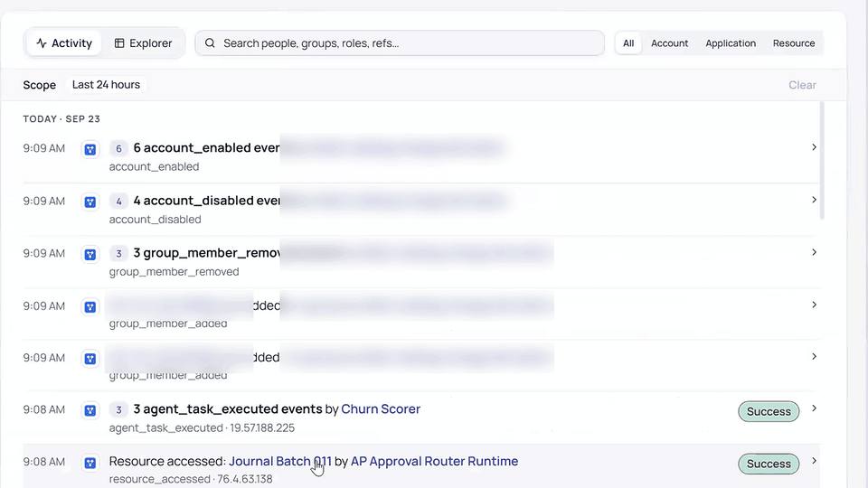Click count badge 3 on group_member_removed row
The height and width of the screenshot is (488, 868).
[x=118, y=253]
